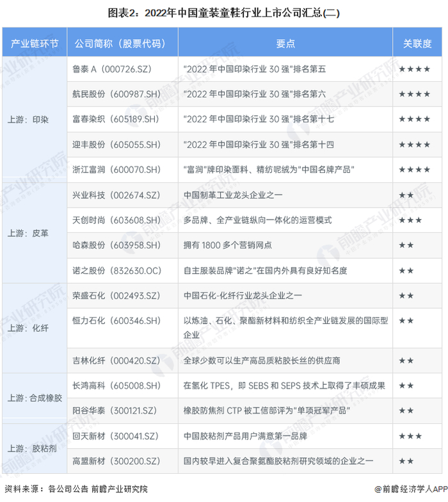Click the text 排名第十七 in 富春染织 row
Viewport: 448px width, 502px height.
[x=314, y=119]
